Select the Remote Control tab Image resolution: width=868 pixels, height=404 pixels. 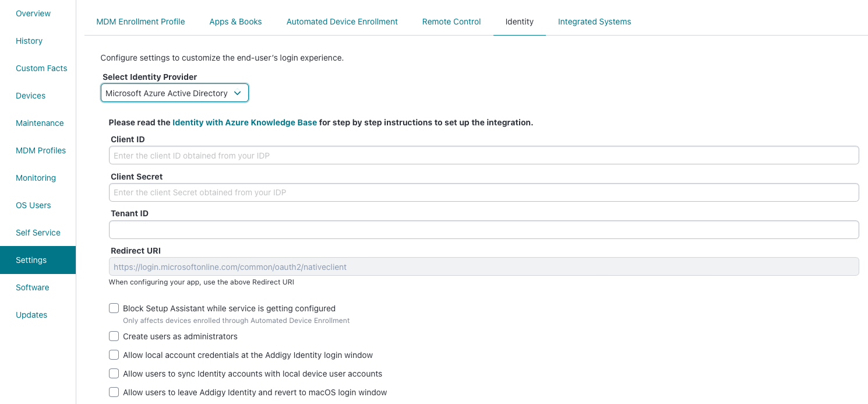(451, 22)
